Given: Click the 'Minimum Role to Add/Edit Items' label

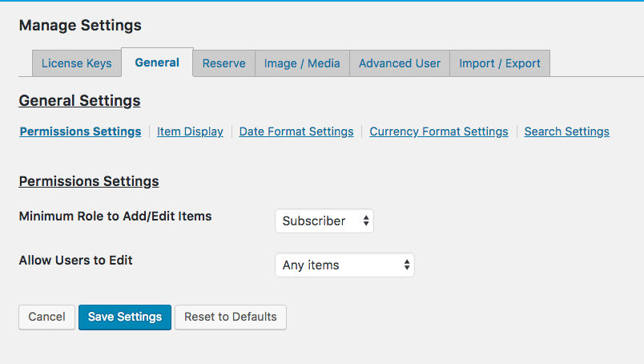Looking at the screenshot, I should 115,216.
